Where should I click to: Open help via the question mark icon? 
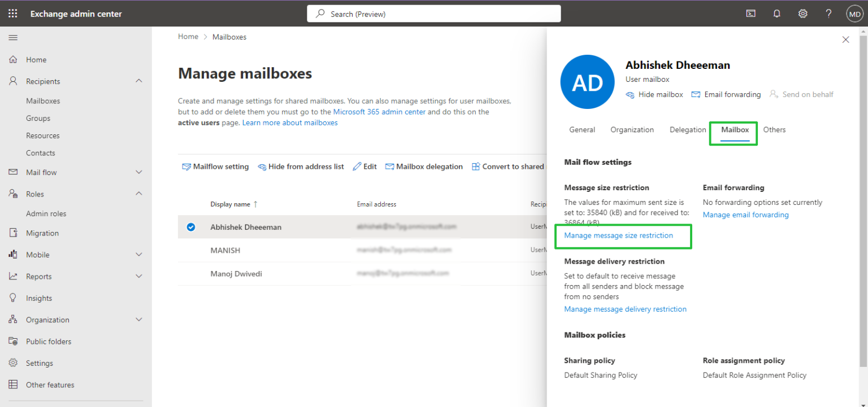(828, 13)
